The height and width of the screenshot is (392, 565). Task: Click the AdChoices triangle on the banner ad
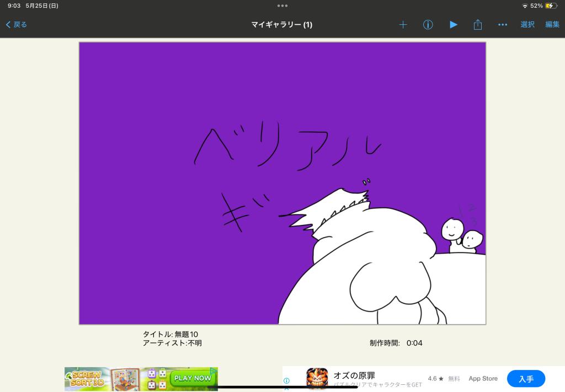pyautogui.click(x=214, y=371)
